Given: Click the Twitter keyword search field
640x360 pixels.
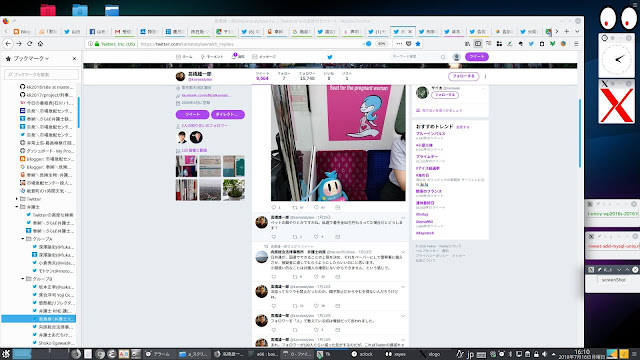Looking at the screenshot, I should click(x=418, y=57).
